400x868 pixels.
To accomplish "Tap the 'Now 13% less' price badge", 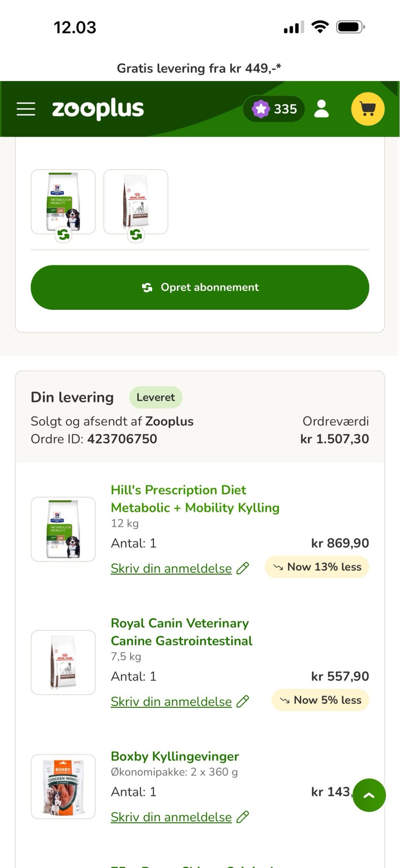I will point(317,567).
